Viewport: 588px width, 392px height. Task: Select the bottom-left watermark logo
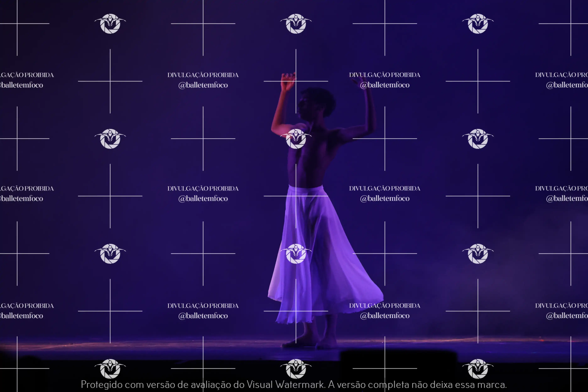point(110,369)
